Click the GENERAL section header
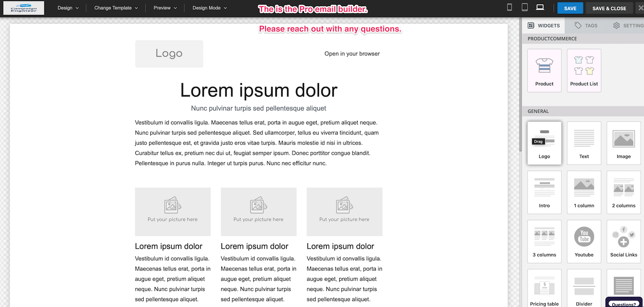The image size is (644, 307). point(538,111)
